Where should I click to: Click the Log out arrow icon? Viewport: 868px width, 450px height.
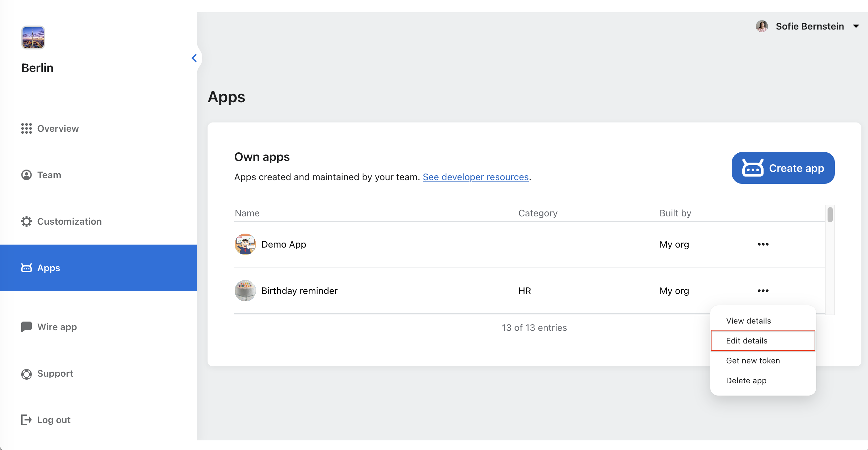(x=26, y=420)
